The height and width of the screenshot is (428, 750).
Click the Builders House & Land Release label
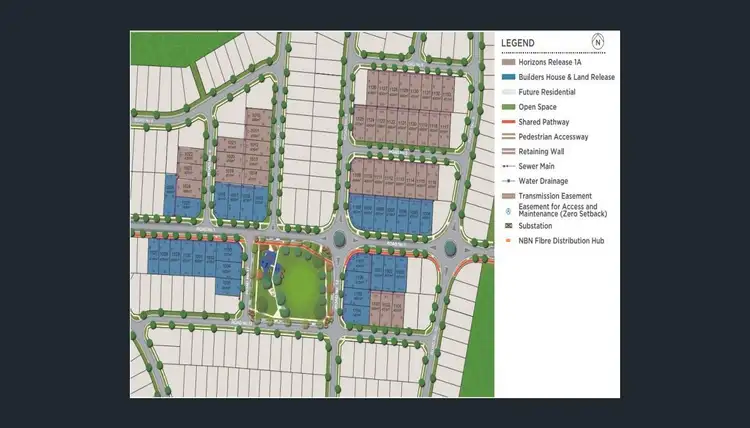(x=567, y=77)
